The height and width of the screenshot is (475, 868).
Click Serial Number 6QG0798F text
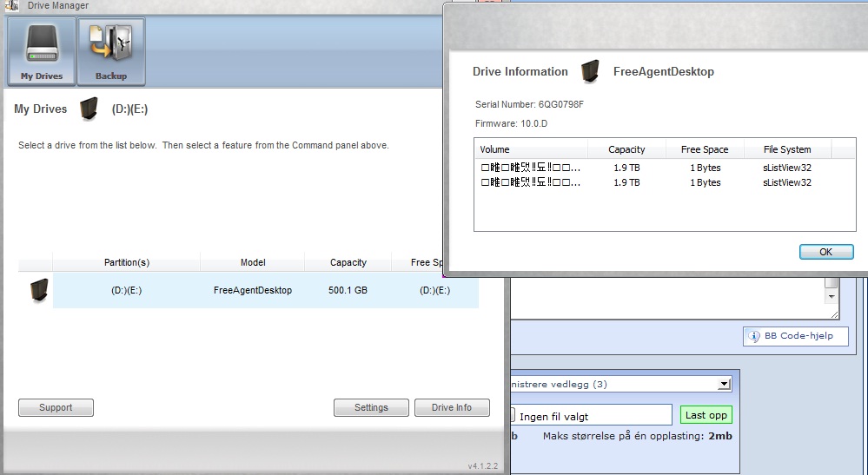pyautogui.click(x=529, y=104)
